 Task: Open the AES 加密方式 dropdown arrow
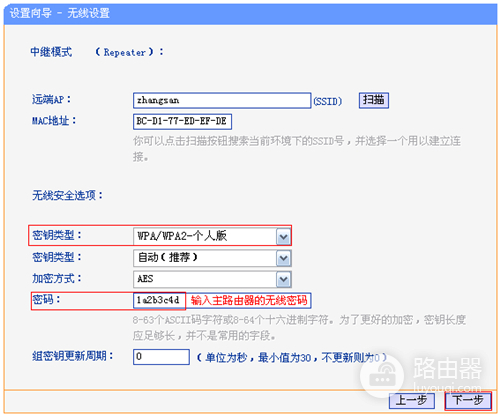click(x=283, y=279)
